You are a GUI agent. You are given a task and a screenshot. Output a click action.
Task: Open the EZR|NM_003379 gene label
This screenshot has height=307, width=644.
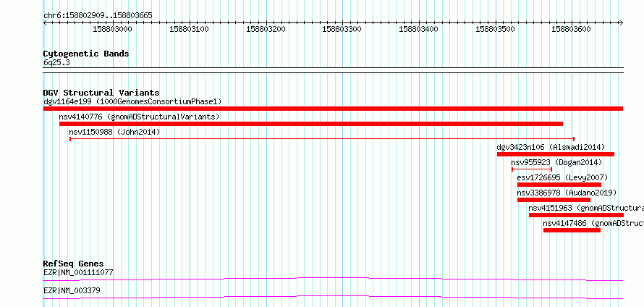(x=72, y=290)
